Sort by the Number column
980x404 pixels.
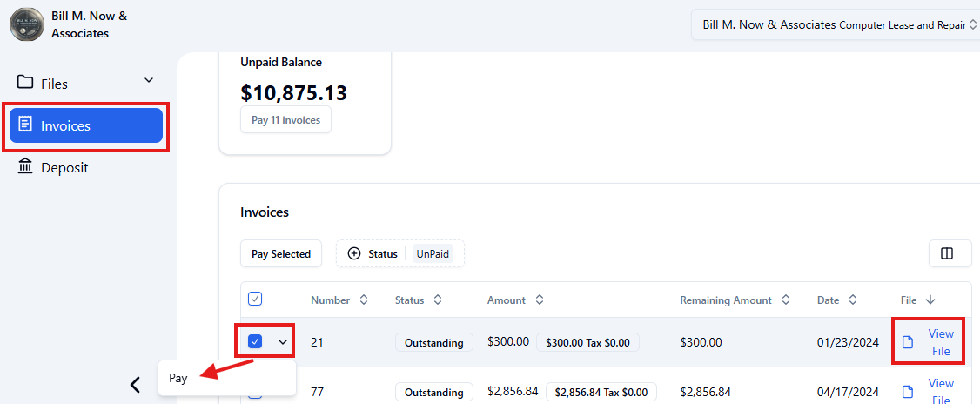(x=339, y=300)
